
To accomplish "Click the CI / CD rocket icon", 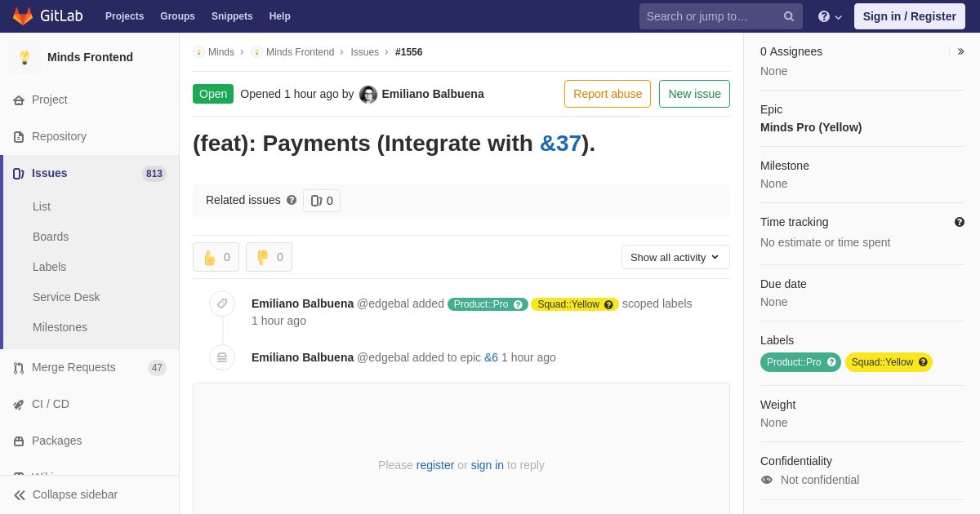I will [x=19, y=405].
